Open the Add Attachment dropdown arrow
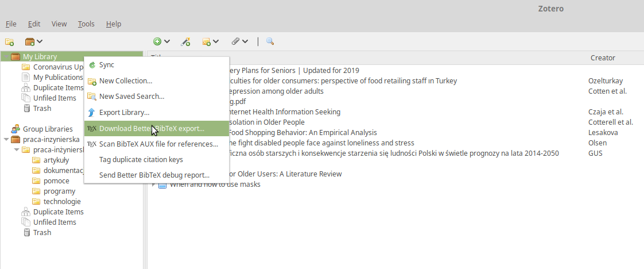This screenshot has width=644, height=269. [245, 41]
